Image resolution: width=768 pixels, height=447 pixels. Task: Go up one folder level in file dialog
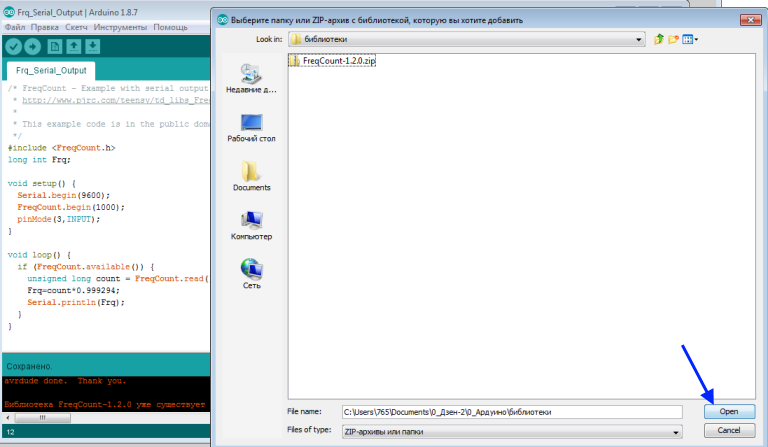(659, 39)
